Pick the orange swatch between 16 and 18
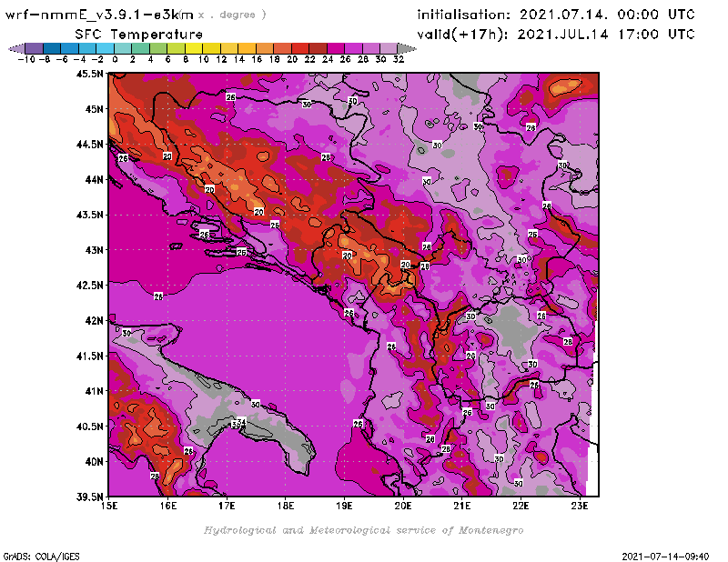 coord(265,49)
